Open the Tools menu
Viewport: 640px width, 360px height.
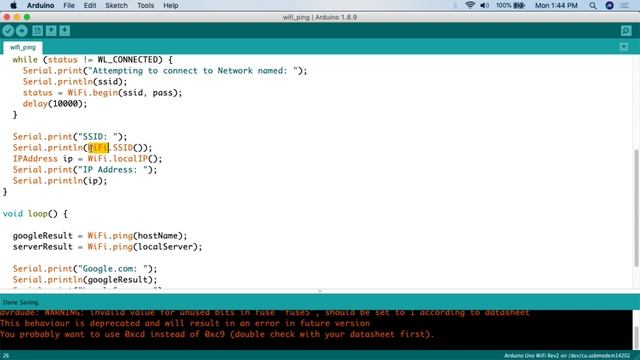click(145, 5)
